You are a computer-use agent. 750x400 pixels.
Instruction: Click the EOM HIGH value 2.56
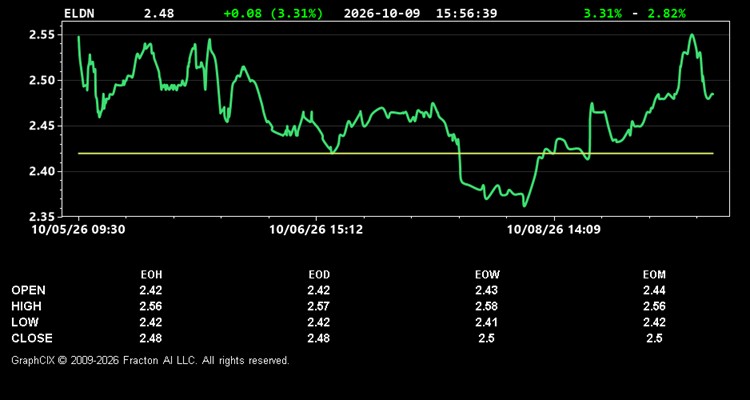(654, 306)
